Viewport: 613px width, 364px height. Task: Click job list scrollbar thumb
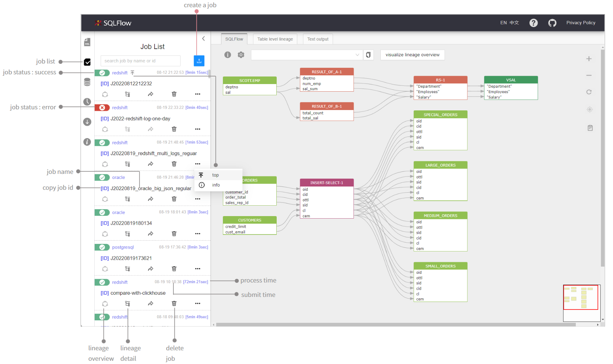(x=210, y=74)
